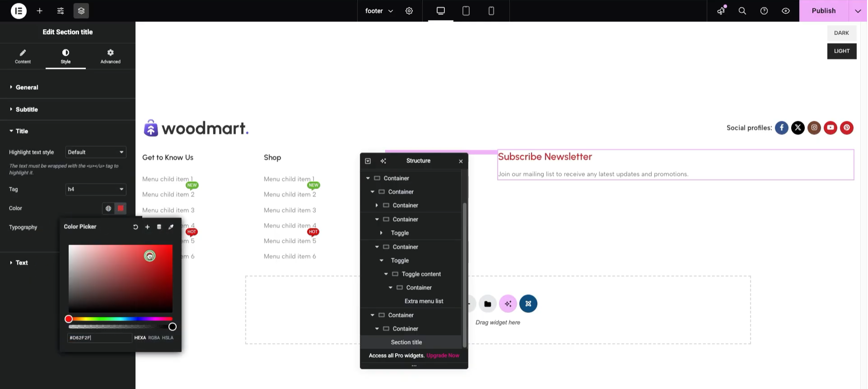Open the Tag h4 dropdown

click(x=96, y=189)
